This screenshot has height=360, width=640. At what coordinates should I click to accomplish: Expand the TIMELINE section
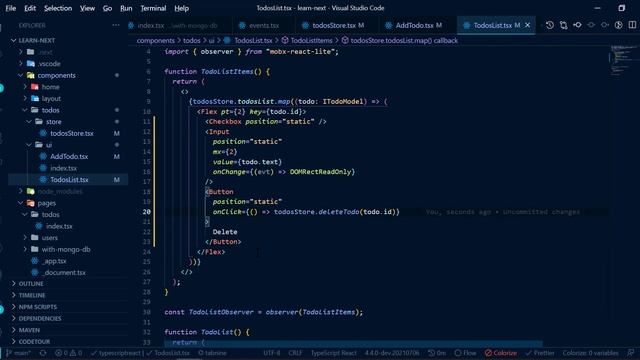pyautogui.click(x=67, y=295)
